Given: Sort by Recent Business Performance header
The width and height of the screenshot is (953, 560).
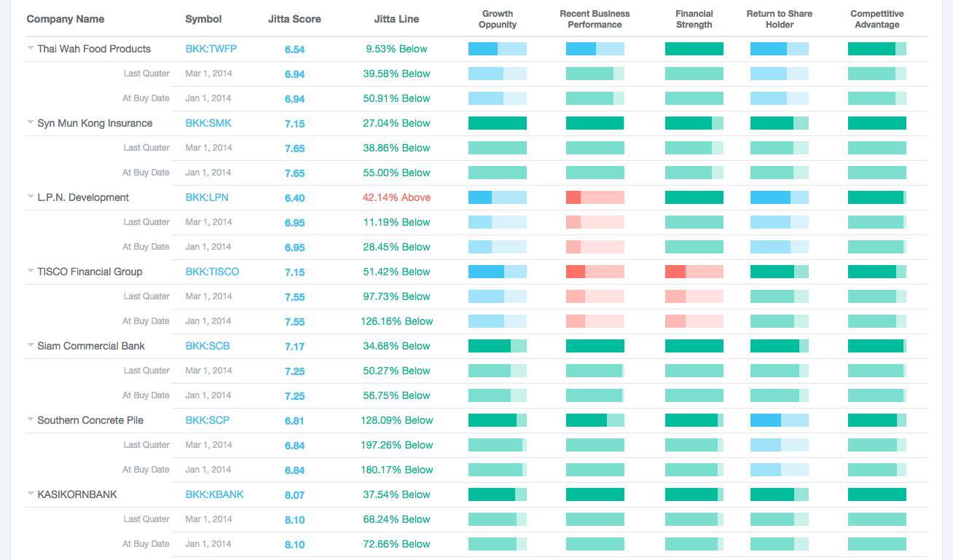Looking at the screenshot, I should (595, 19).
